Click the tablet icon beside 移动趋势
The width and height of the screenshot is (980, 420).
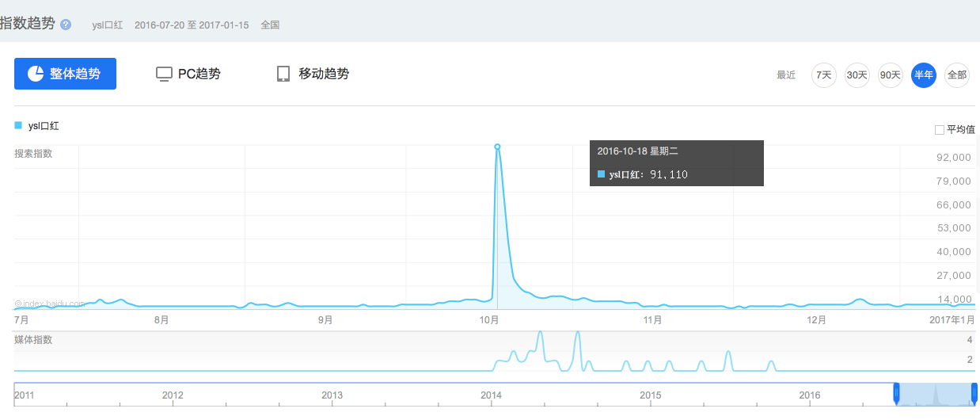click(283, 74)
